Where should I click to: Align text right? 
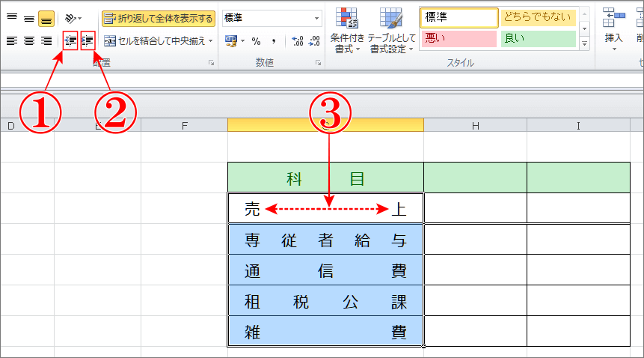tap(46, 40)
